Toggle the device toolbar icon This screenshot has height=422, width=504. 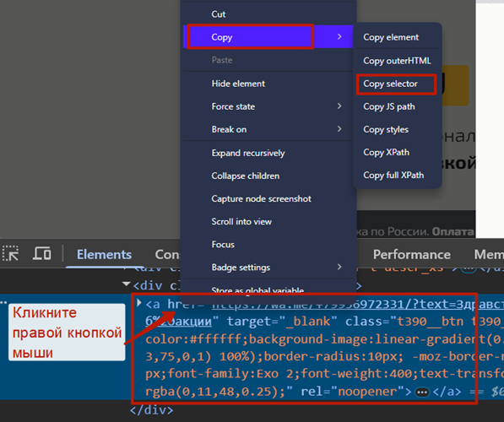tap(41, 253)
